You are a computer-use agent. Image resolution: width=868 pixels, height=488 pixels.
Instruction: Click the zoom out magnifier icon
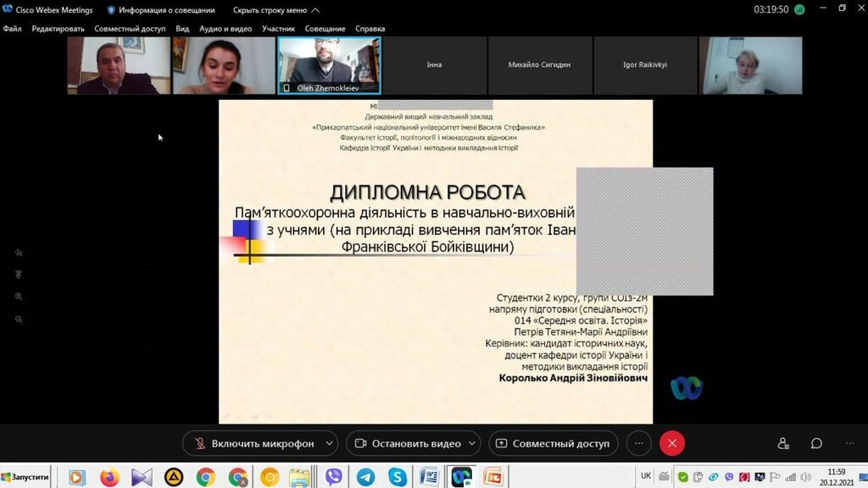pos(19,319)
